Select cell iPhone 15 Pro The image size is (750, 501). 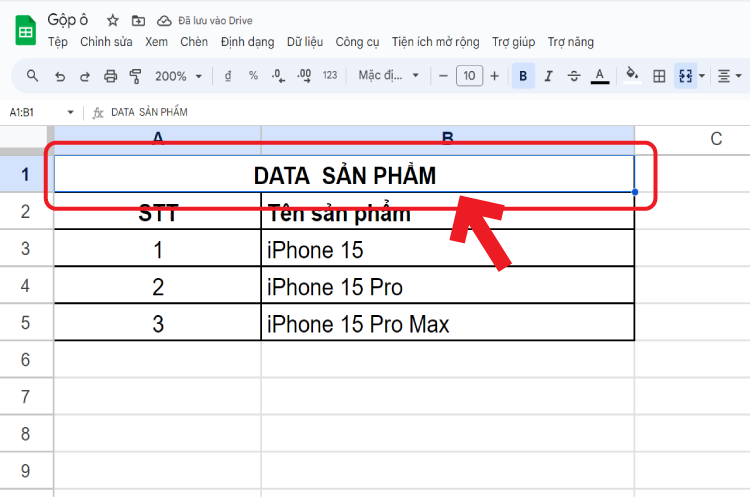448,285
